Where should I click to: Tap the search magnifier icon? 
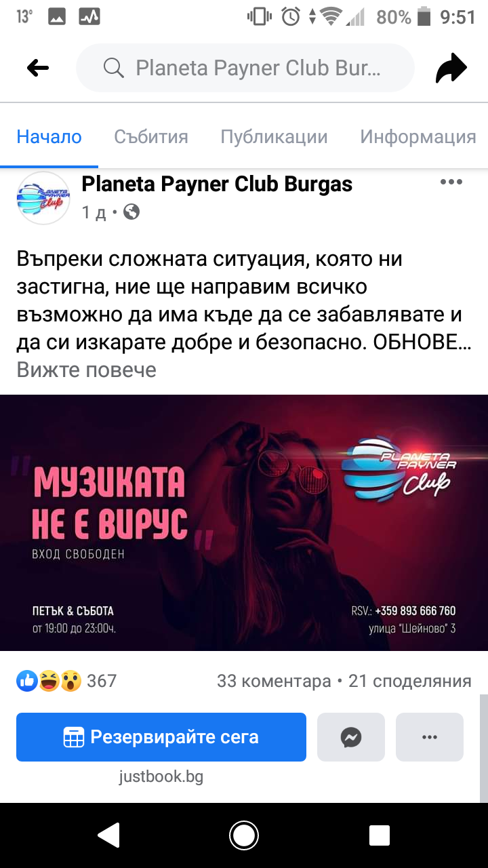coord(113,68)
